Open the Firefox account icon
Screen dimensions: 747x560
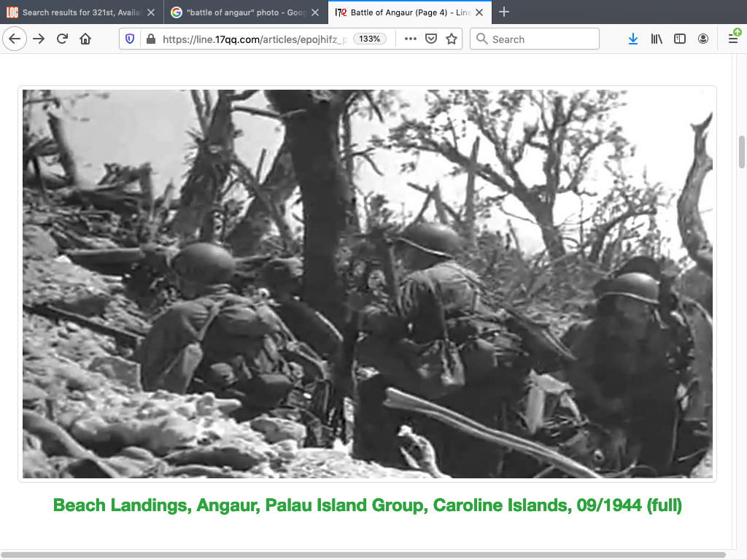703,39
